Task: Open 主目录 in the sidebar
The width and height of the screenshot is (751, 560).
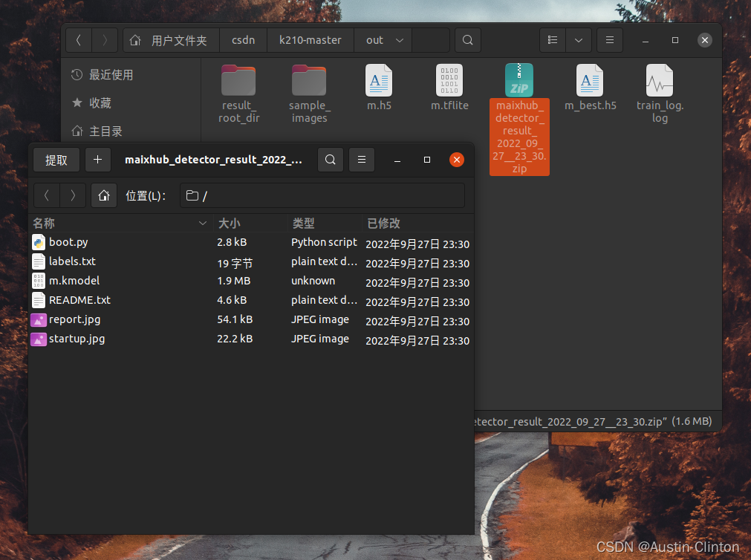Action: (97, 131)
